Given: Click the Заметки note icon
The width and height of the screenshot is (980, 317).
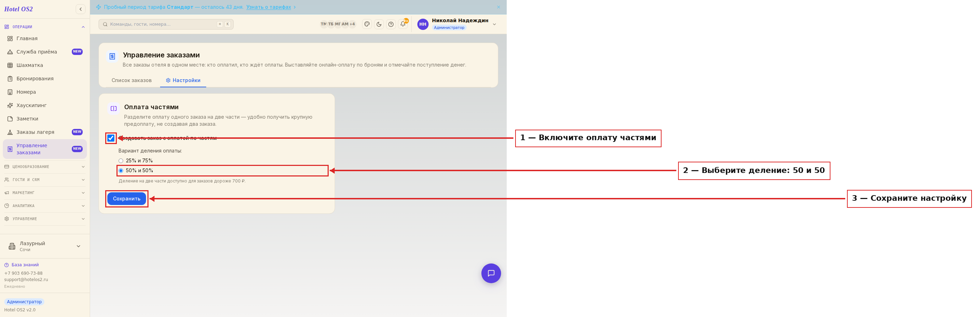Looking at the screenshot, I should [10, 118].
